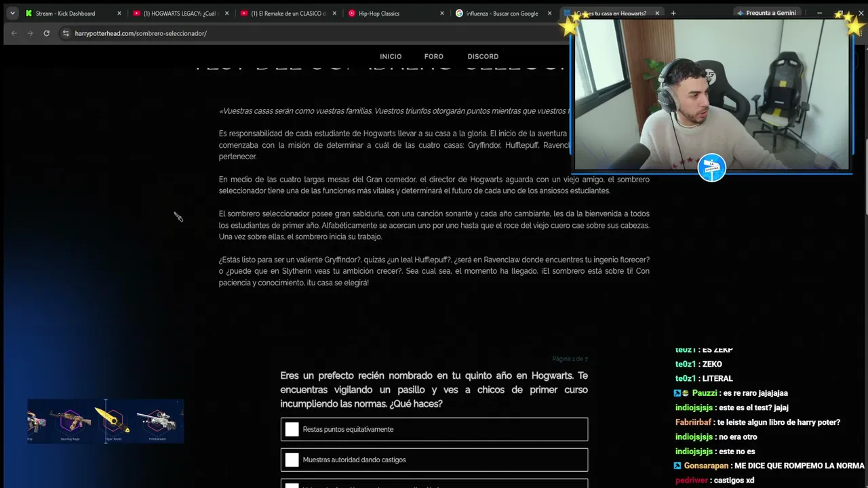868x488 pixels.
Task: Close the HOGWARTS LEGACY YouTube tab
Action: [226, 13]
